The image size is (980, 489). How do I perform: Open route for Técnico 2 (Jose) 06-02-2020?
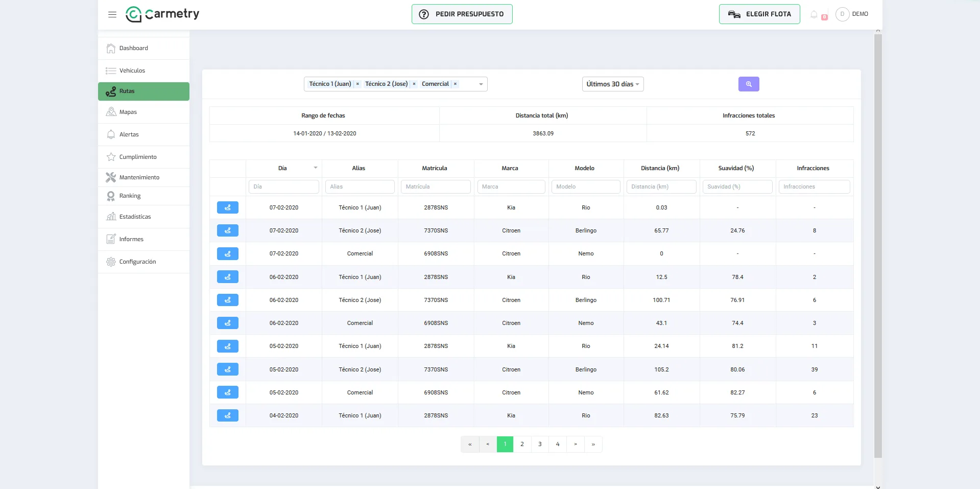pos(228,300)
